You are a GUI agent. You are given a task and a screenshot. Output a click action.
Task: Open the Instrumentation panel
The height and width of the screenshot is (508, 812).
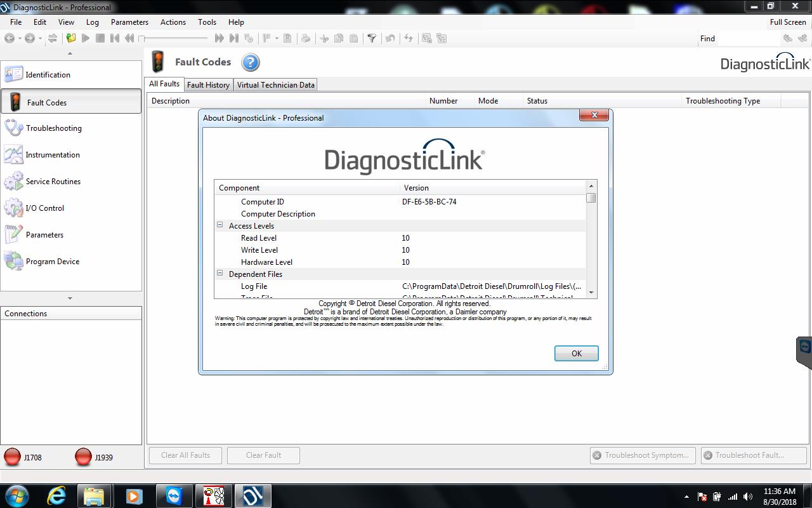tap(71, 155)
